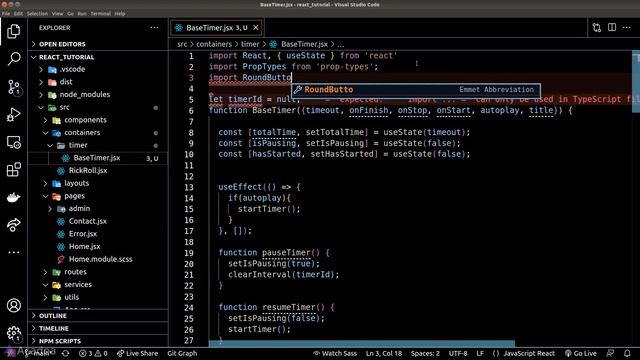Open the Help menu

[x=120, y=13]
